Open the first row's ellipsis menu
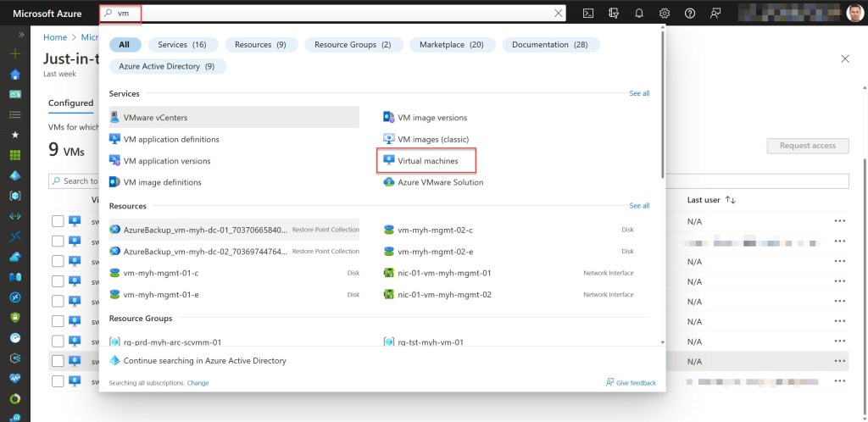The width and height of the screenshot is (868, 422). (x=839, y=221)
